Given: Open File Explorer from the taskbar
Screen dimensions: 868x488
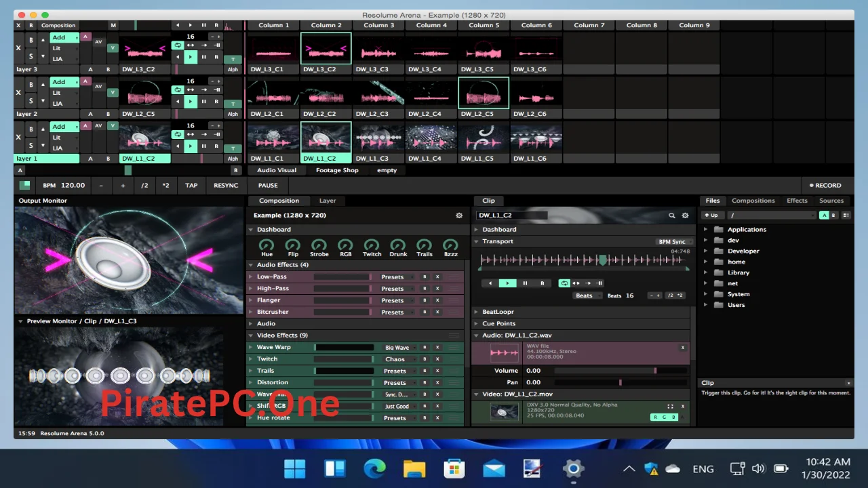Looking at the screenshot, I should (414, 468).
